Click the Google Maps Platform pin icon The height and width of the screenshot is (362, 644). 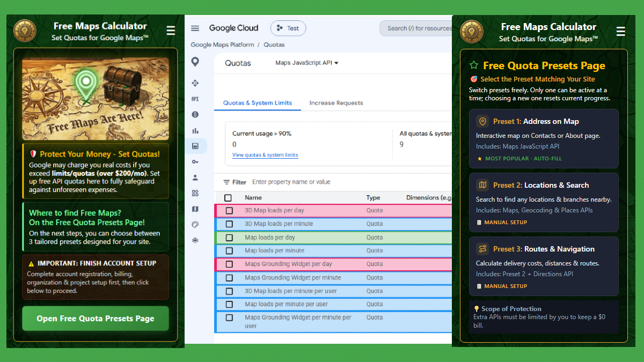click(x=195, y=62)
